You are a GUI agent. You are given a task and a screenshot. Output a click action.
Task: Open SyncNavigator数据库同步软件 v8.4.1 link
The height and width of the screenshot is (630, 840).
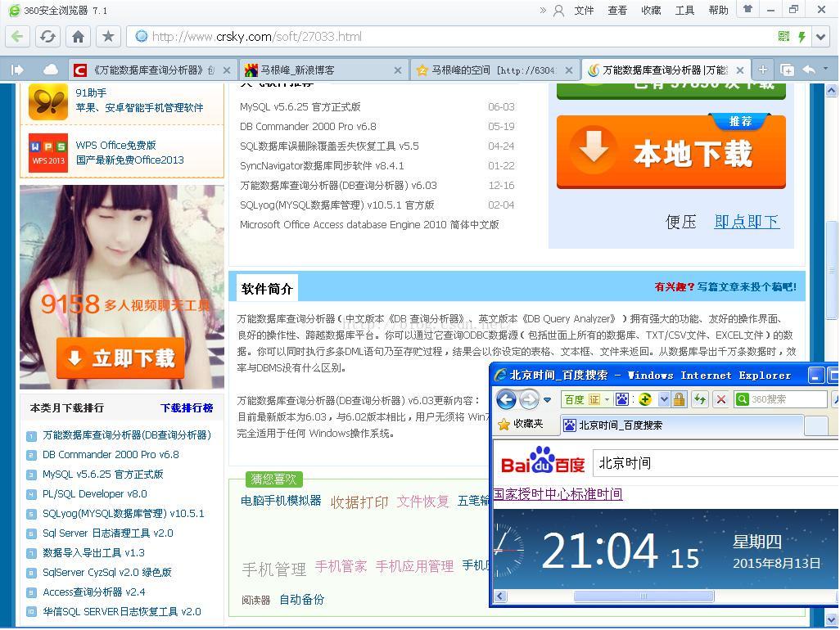(322, 166)
